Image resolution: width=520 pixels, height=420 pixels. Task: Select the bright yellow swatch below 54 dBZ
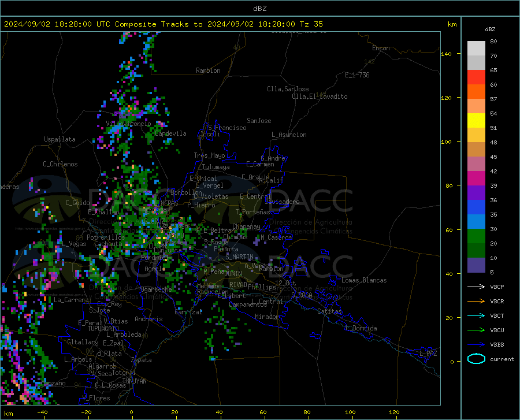[x=476, y=121]
